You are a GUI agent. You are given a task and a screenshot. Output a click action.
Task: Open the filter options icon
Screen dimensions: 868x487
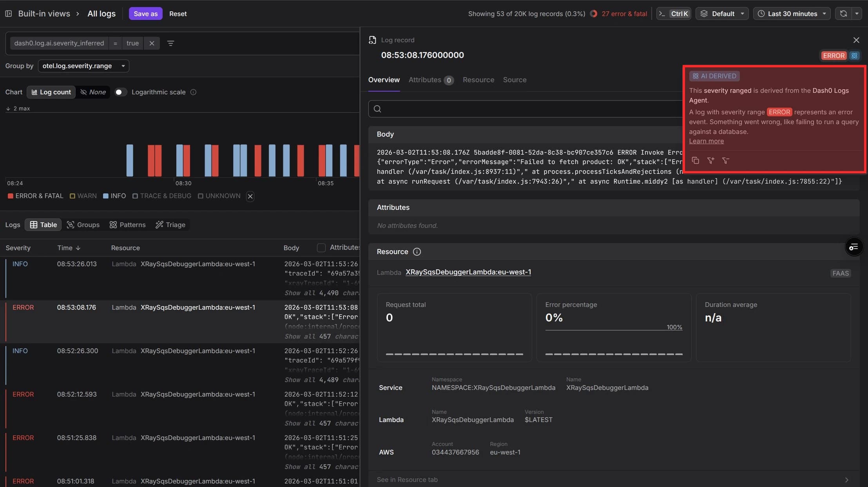170,43
